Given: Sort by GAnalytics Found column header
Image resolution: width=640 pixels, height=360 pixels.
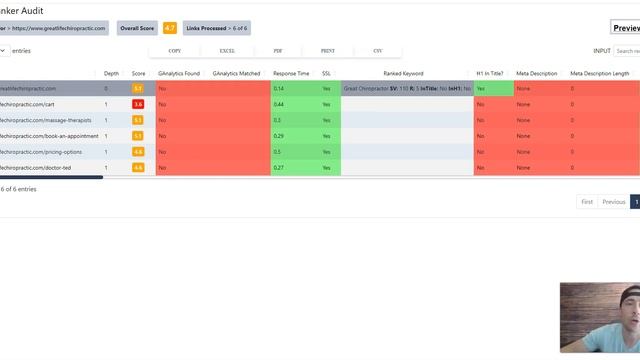Looking at the screenshot, I should tap(179, 73).
